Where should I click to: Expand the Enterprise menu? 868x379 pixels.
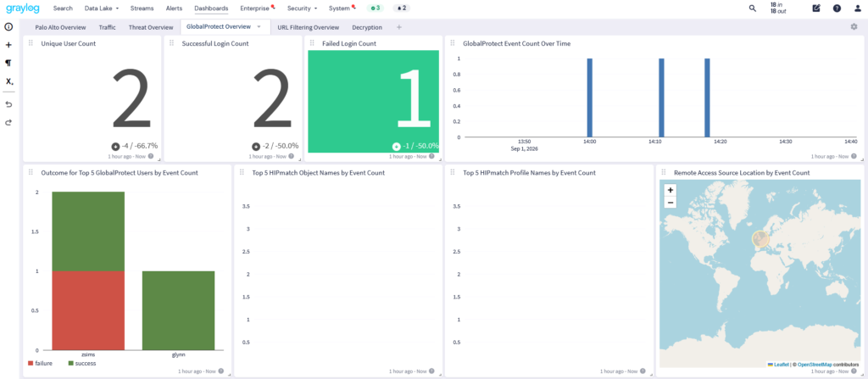pos(257,8)
